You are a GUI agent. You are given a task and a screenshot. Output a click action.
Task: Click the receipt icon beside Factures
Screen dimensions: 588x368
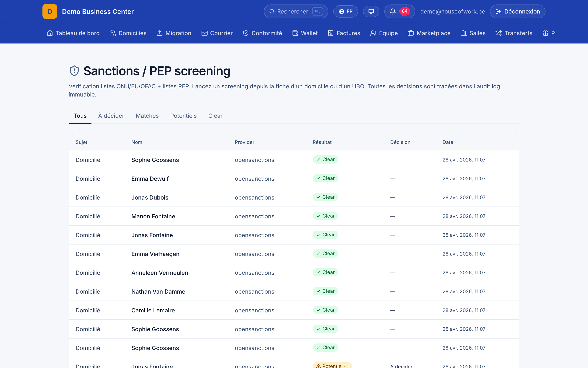pos(331,33)
